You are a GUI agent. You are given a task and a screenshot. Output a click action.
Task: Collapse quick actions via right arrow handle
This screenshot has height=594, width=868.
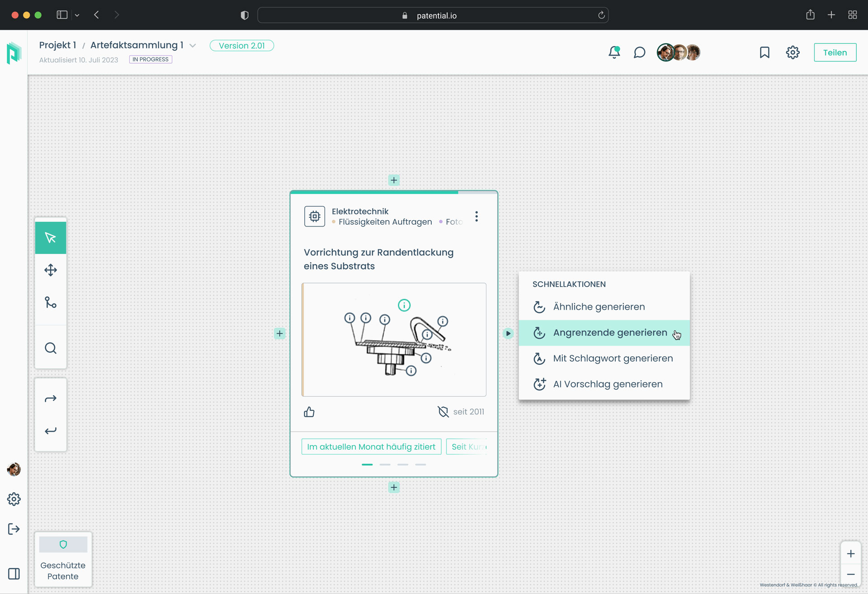click(508, 334)
